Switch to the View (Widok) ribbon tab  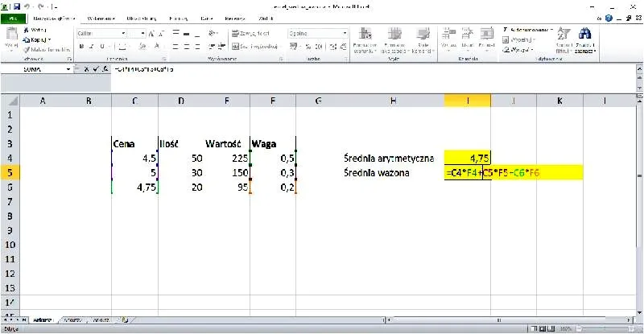(x=266, y=19)
